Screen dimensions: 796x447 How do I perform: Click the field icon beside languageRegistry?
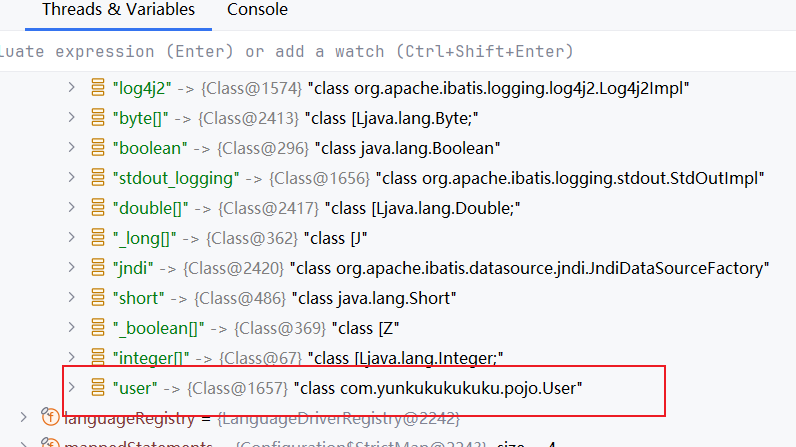(50, 417)
